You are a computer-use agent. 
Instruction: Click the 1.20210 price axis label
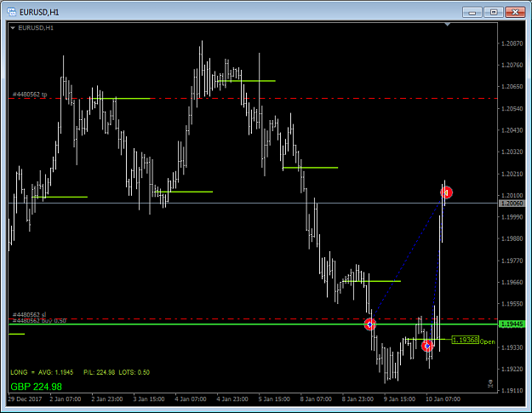(x=512, y=174)
